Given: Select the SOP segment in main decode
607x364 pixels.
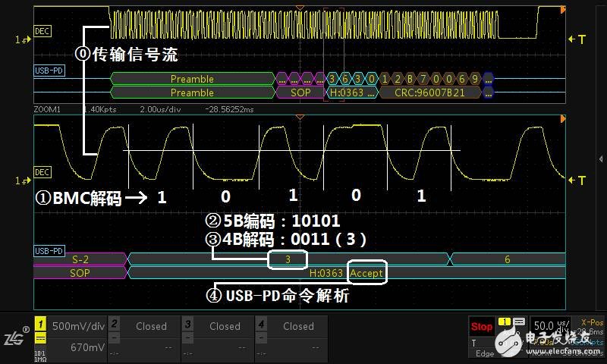Looking at the screenshot, I should (300, 93).
